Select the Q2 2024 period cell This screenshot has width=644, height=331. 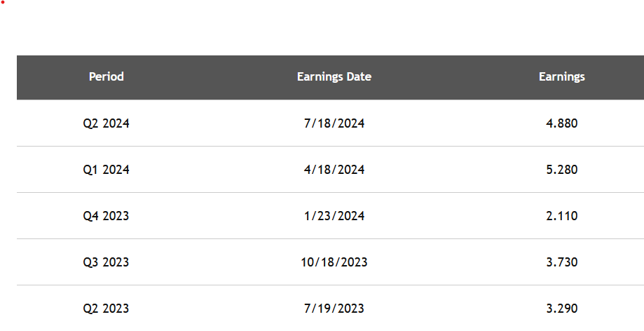pos(107,123)
